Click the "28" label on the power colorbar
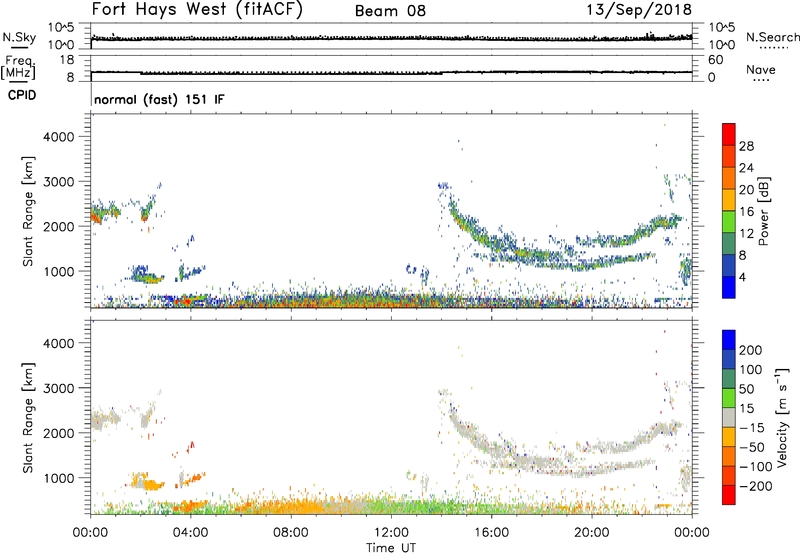This screenshot has height=554, width=800. coord(746,146)
